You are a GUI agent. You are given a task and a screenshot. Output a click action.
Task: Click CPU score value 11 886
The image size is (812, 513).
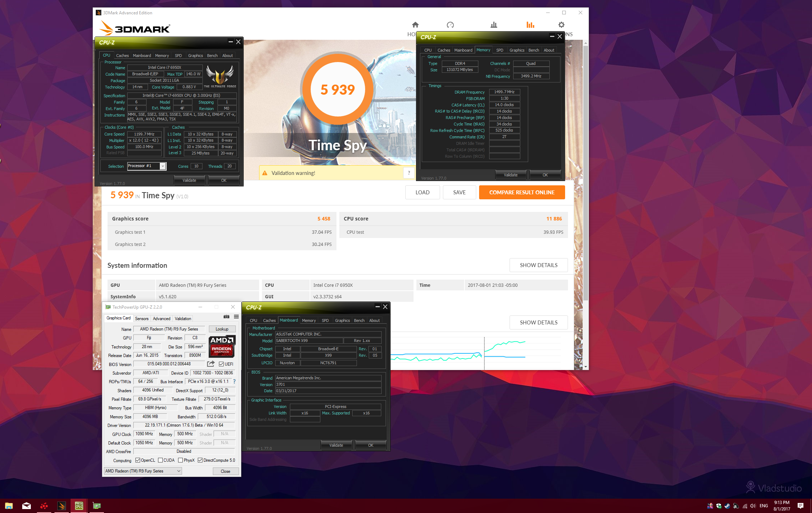point(554,219)
